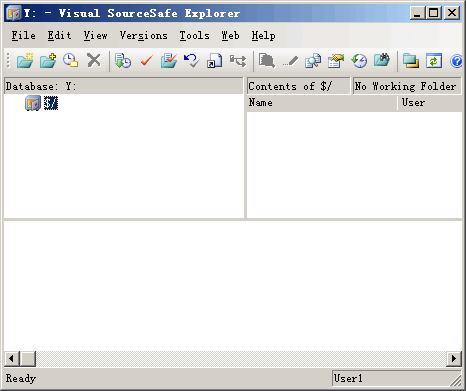Click the Delete X toolbar icon
This screenshot has height=391, width=466.
[94, 61]
